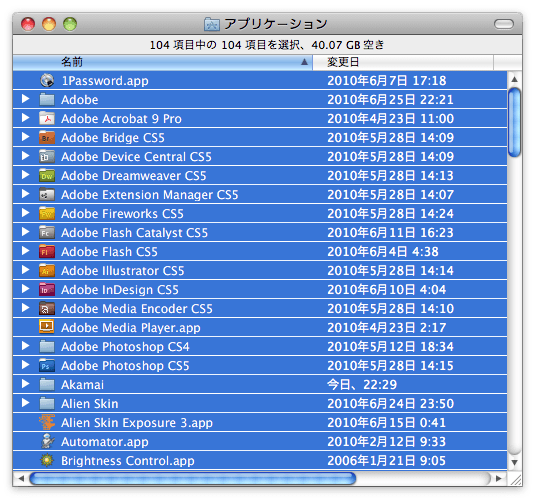Click the Adobe Dreamweaver CS5 Dw icon
The height and width of the screenshot is (499, 535).
pos(47,175)
